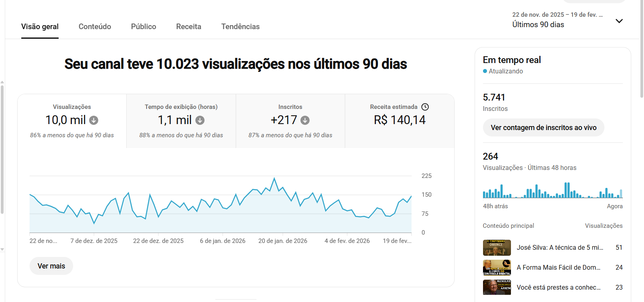
Task: Click the down-arrow icon beside Visualizações 10,0 mil
Action: click(x=94, y=120)
